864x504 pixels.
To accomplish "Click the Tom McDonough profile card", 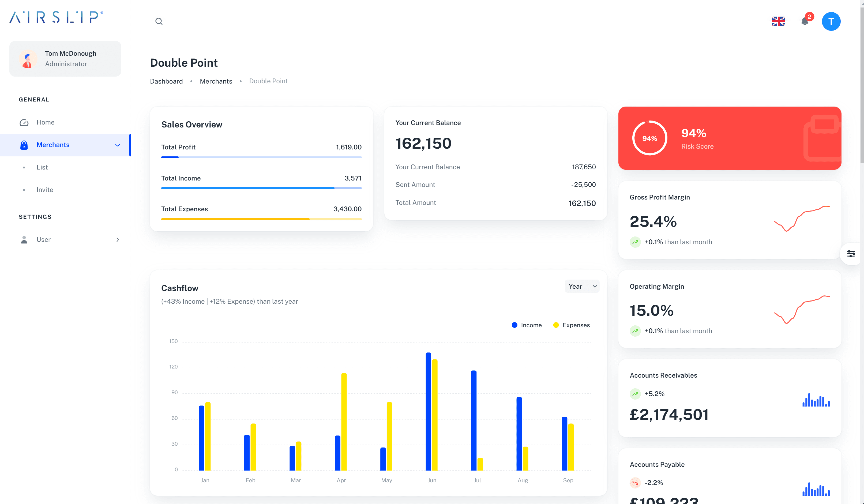I will click(65, 59).
